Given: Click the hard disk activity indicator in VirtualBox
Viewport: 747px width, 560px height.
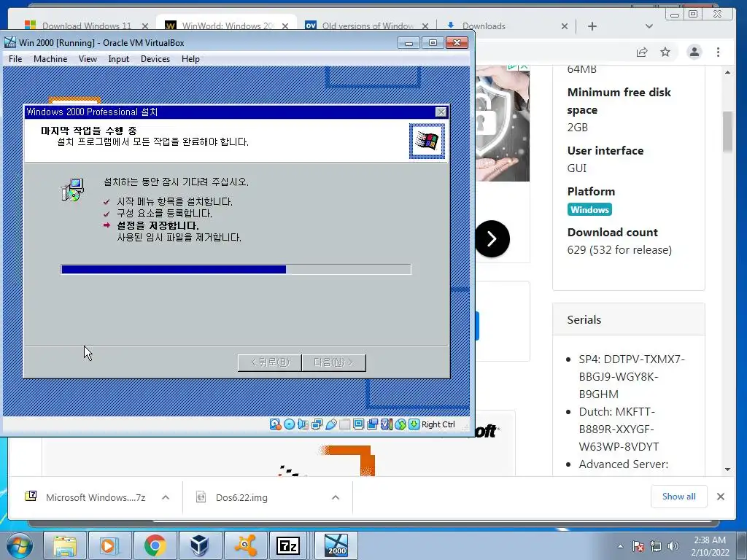Looking at the screenshot, I should [275, 424].
